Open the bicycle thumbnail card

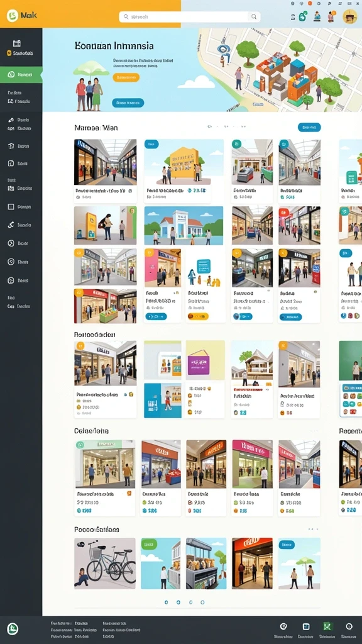coord(105,563)
